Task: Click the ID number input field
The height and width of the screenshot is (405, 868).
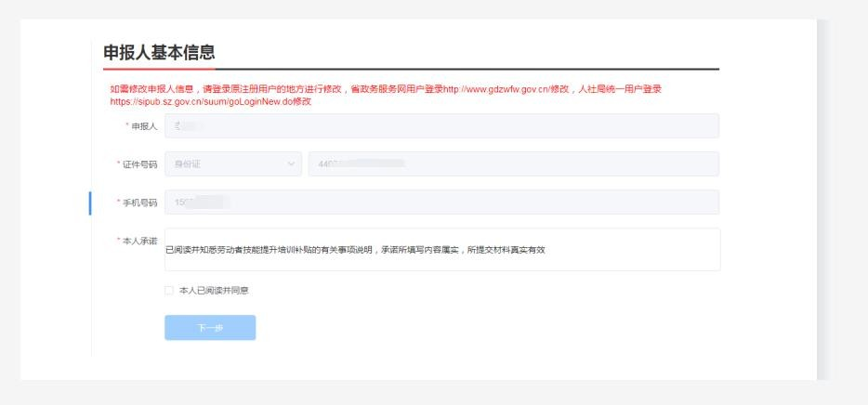Action: (x=514, y=164)
